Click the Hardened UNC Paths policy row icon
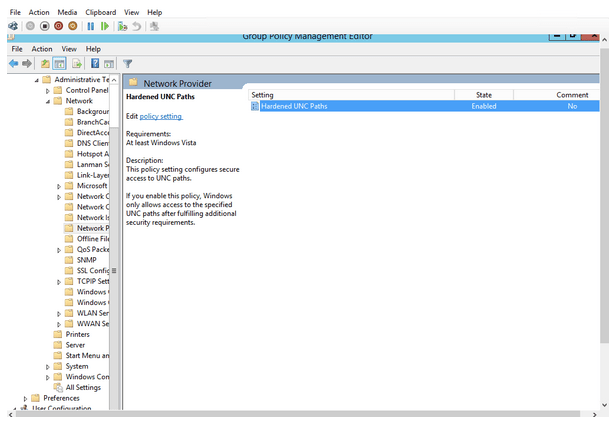The width and height of the screenshot is (613, 421). point(255,106)
